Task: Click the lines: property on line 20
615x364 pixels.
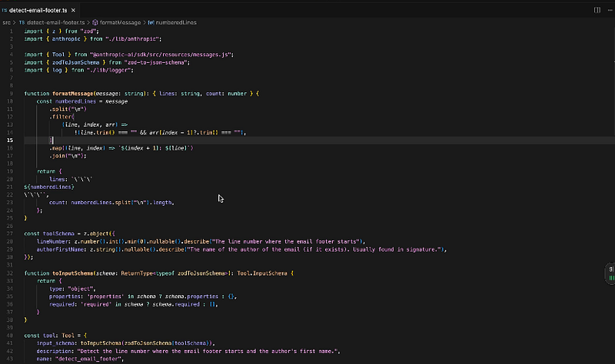Action: (x=58, y=180)
